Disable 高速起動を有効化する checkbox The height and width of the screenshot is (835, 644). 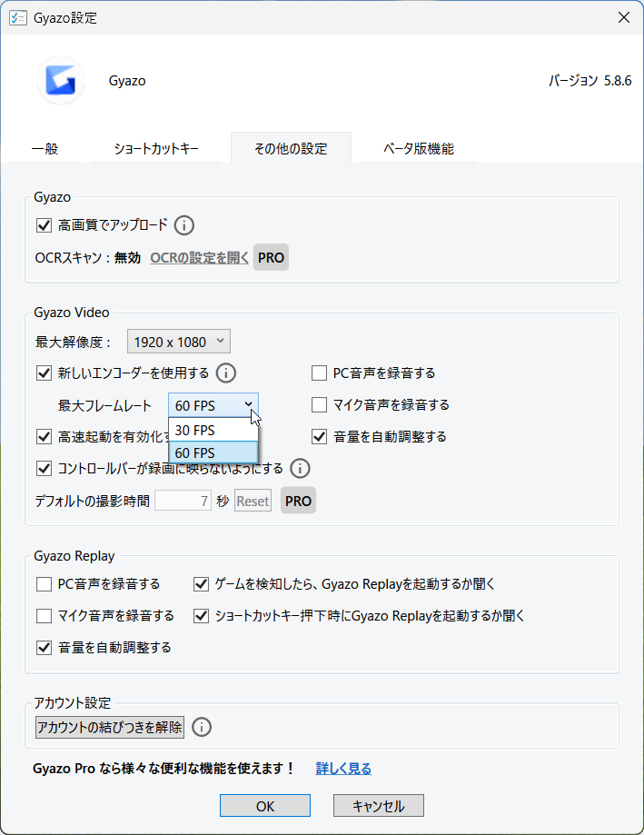(44, 436)
